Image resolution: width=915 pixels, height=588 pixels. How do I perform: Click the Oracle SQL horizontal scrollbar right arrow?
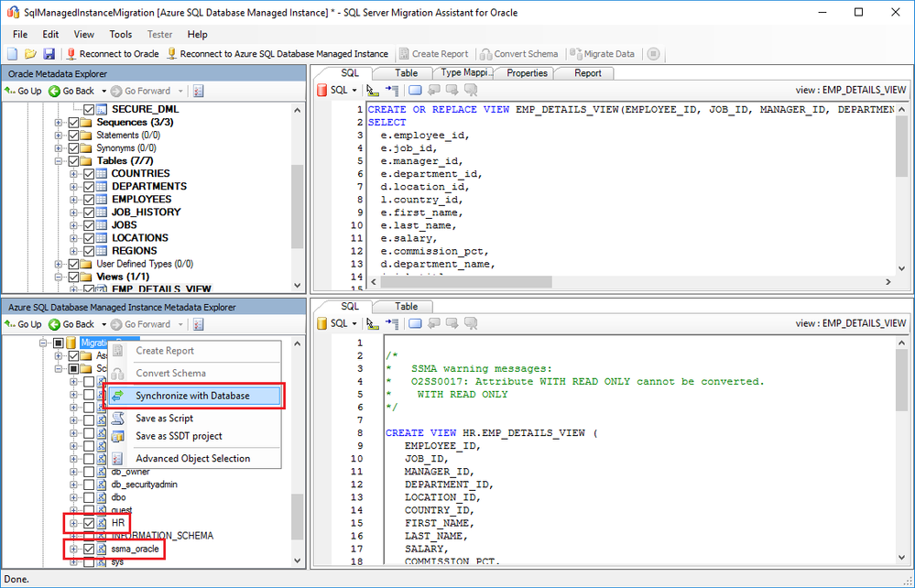tap(888, 282)
